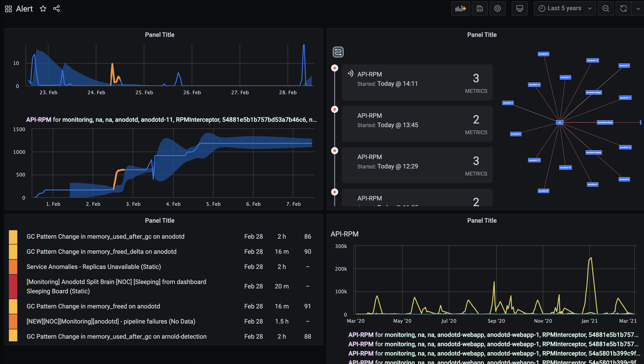Click the red severity bar beside Split Brain alert

(x=13, y=286)
